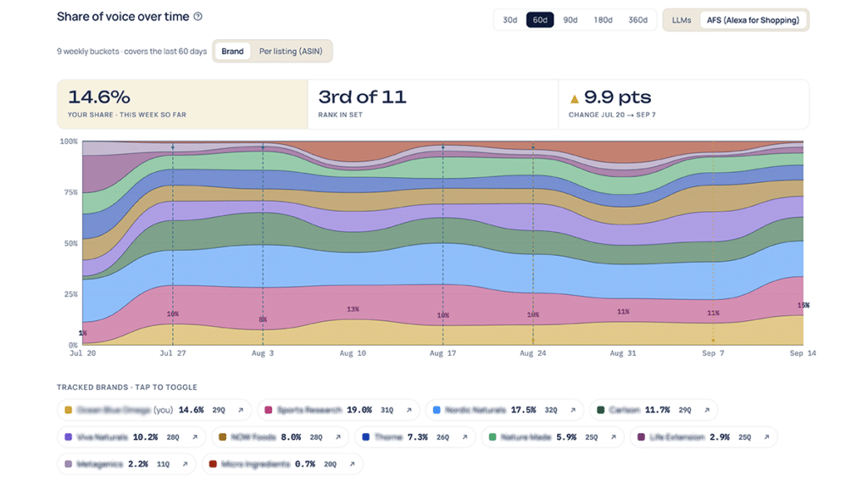Open arrow link on the 2.9% brand chip
Image resolution: width=868 pixels, height=488 pixels.
coord(766,437)
